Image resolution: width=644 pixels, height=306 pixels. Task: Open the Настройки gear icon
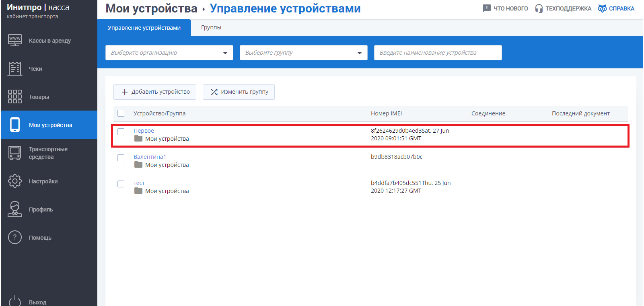pos(15,181)
